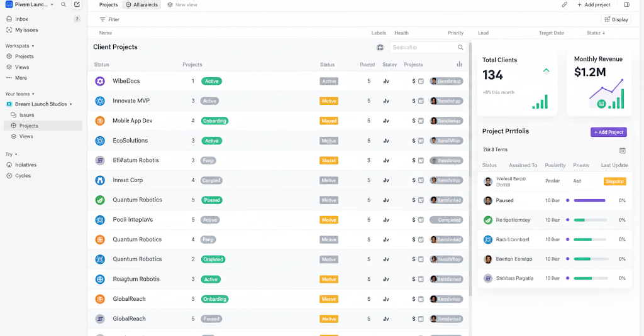
Task: Open the New view tab
Action: point(182,4)
